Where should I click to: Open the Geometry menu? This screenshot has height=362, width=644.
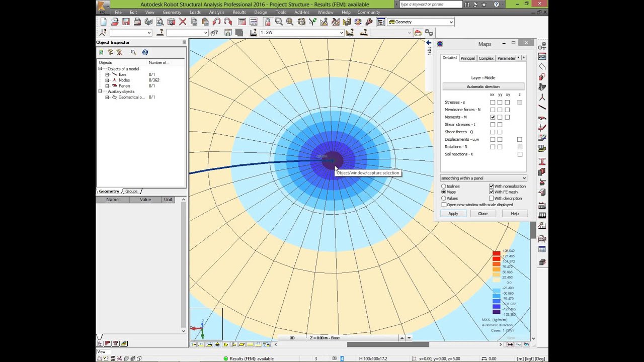click(x=172, y=12)
